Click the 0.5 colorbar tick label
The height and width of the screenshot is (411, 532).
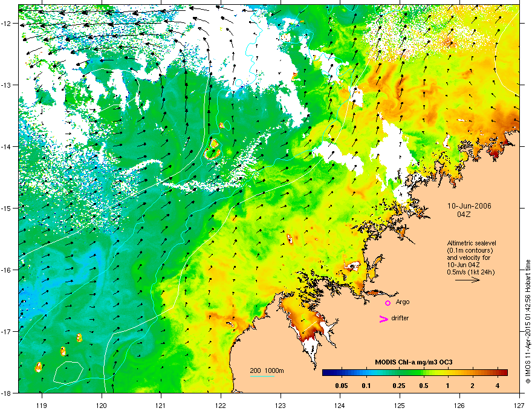[x=423, y=386]
